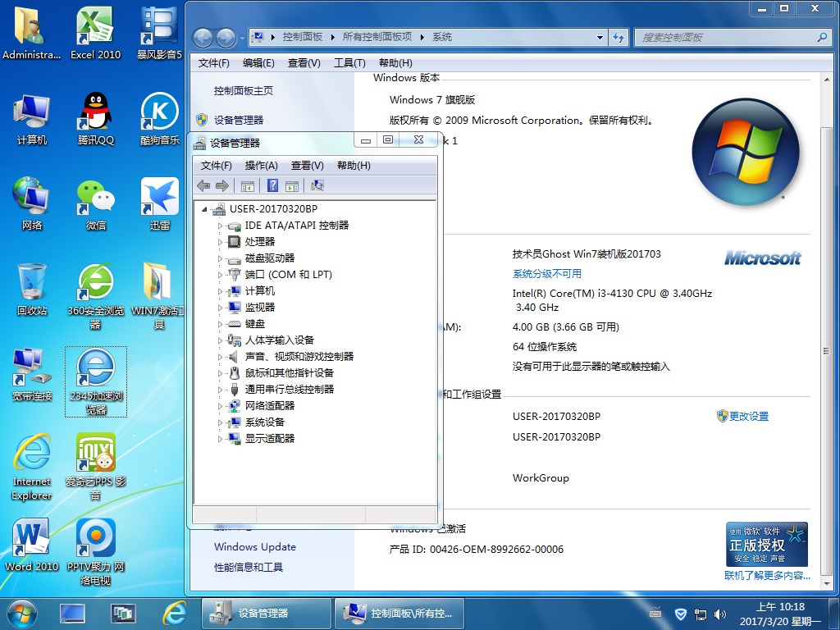Viewport: 840px width, 630px height.
Task: Click the Back arrow in Device Manager toolbar
Action: point(203,186)
